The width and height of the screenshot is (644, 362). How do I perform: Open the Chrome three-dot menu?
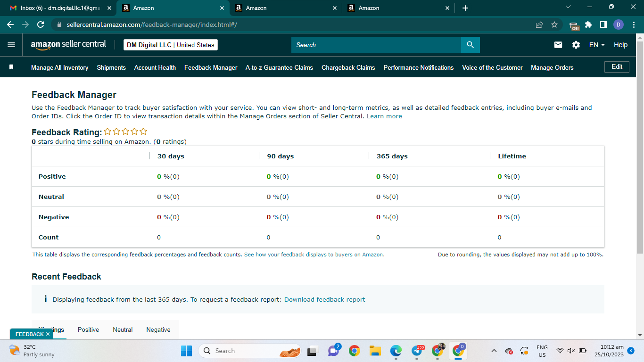(633, 25)
